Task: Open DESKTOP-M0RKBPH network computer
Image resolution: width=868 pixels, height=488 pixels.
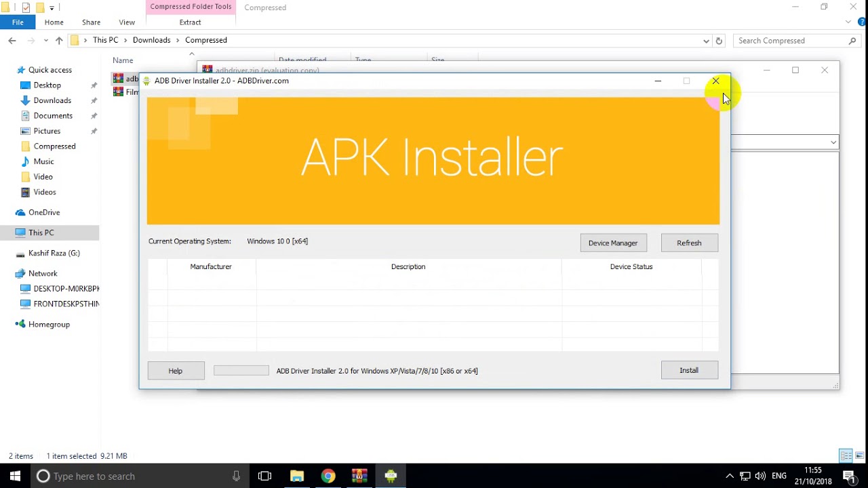Action: [x=66, y=289]
